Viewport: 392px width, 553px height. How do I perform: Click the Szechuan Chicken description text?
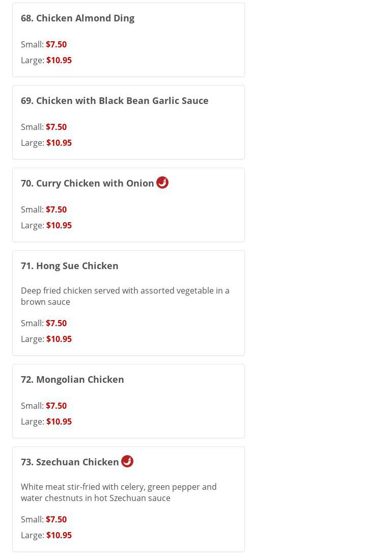coord(119,492)
